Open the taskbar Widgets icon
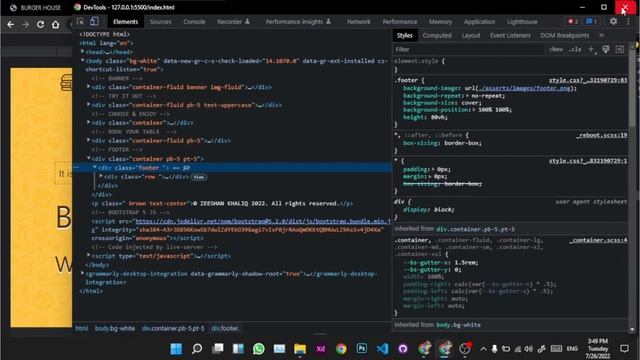Screen dimensions: 640x360 (x=238, y=349)
